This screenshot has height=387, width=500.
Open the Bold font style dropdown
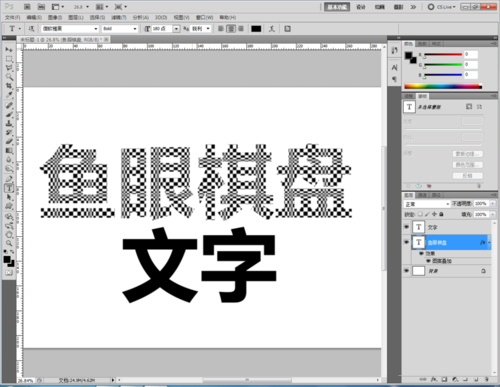120,29
